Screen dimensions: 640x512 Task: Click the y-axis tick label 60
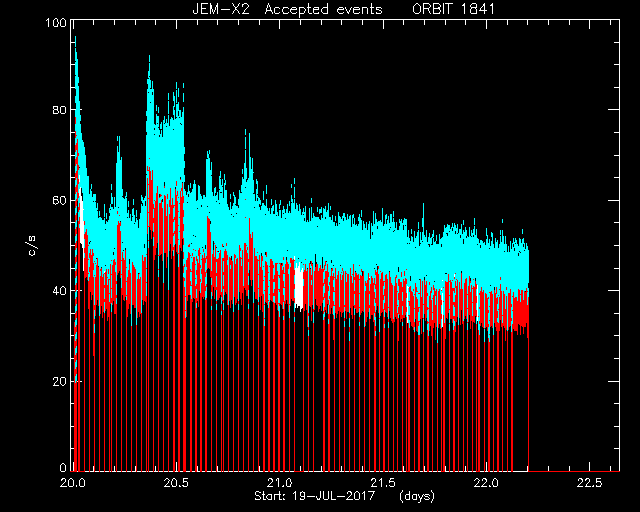[60, 200]
